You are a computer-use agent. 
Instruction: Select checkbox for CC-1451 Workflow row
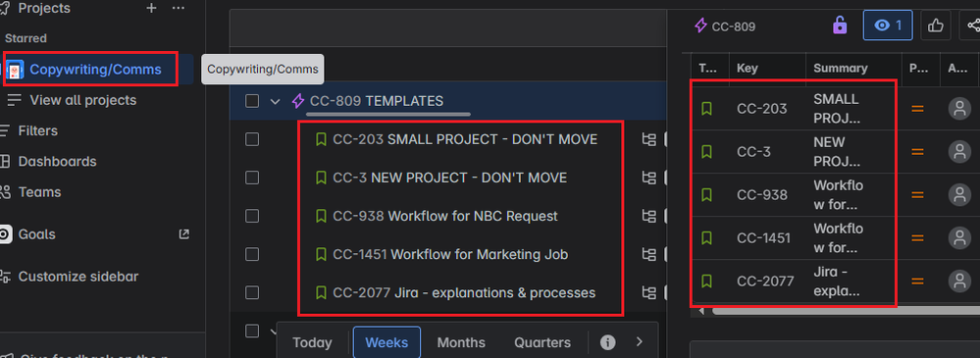pos(252,254)
